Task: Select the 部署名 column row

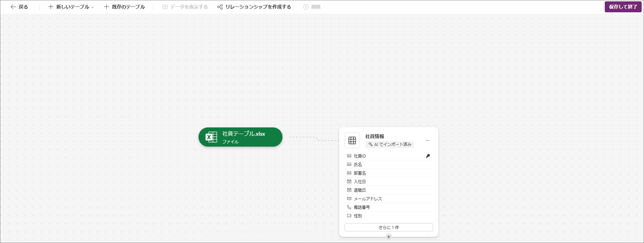Action: tap(389, 173)
